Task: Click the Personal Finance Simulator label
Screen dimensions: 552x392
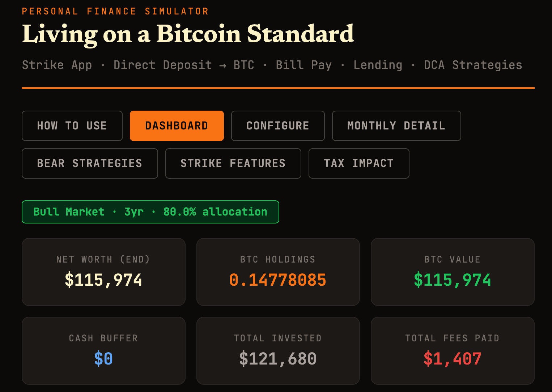Action: coord(115,11)
